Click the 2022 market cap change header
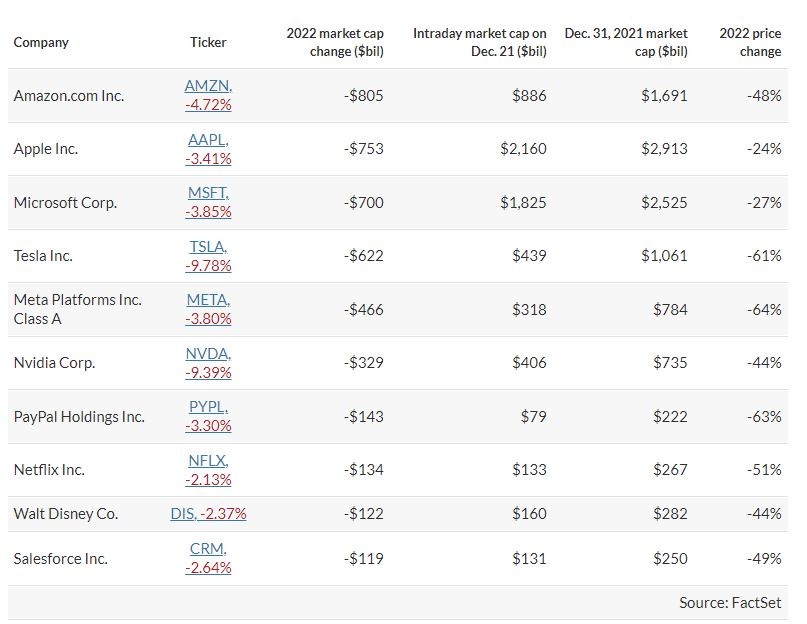Image resolution: width=807 pixels, height=624 pixels. click(334, 43)
